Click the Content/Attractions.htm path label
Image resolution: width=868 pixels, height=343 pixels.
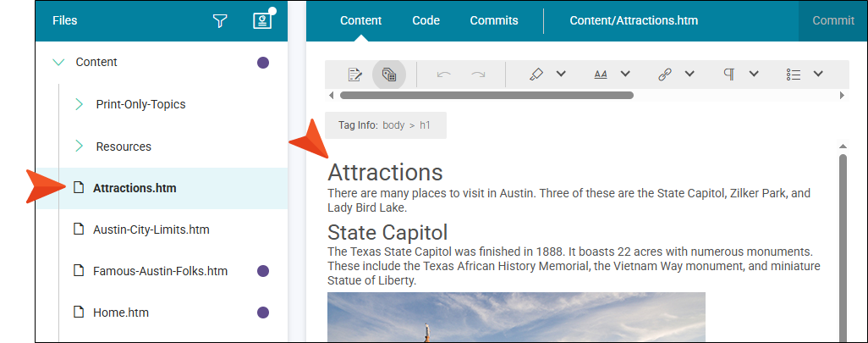point(634,21)
